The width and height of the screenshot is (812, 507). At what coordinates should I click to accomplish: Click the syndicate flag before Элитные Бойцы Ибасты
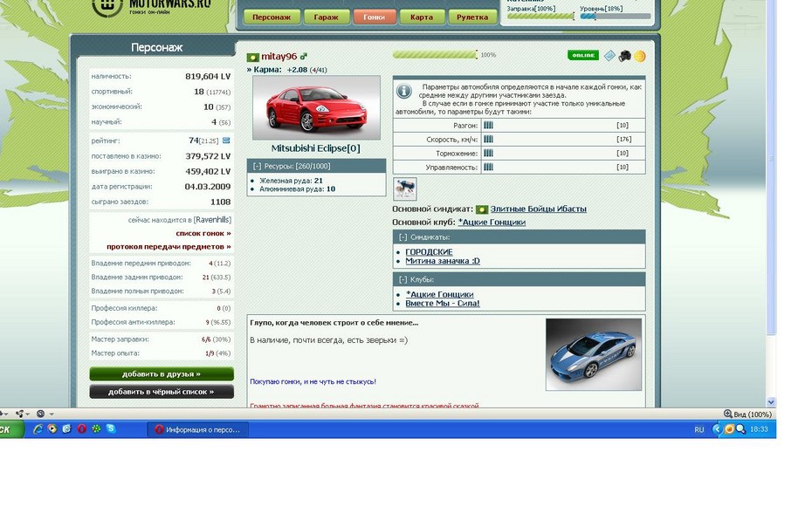[x=482, y=209]
